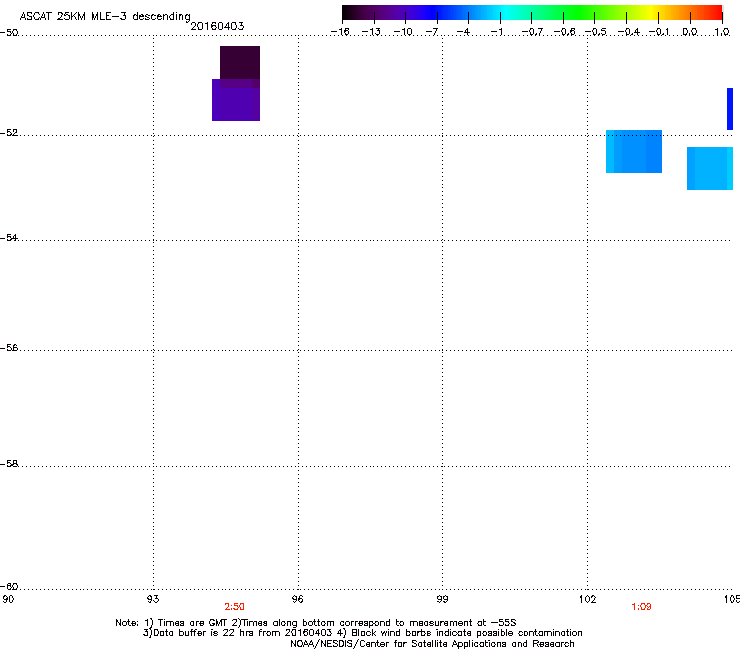Image resolution: width=740 pixels, height=650 pixels.
Task: Click the '-54' latitude axis label
Action: coord(9,237)
